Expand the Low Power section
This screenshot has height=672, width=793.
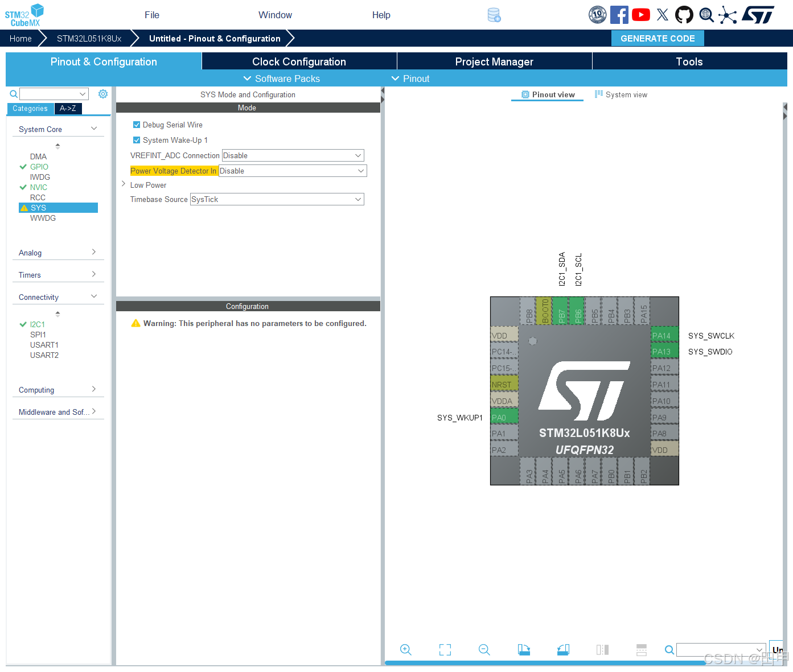click(x=124, y=184)
